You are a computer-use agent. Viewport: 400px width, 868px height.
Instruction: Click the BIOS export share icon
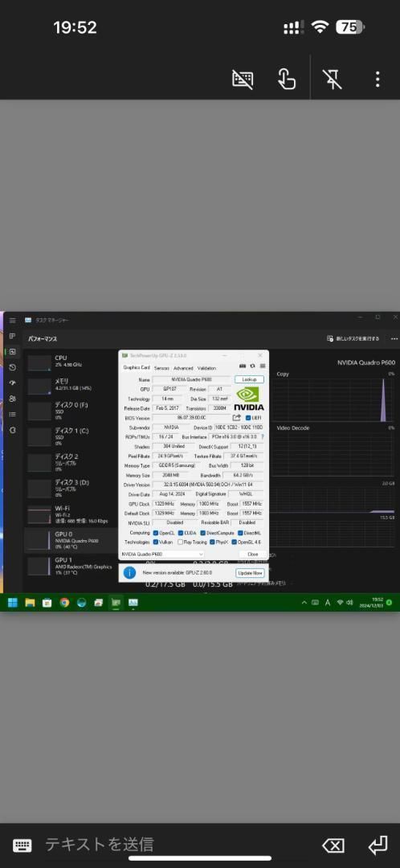point(237,418)
